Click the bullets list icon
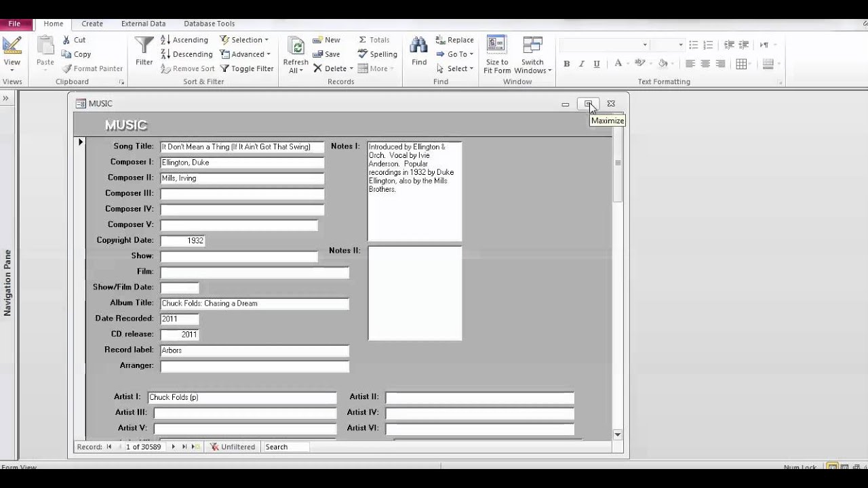Screen dimensions: 868x488 click(693, 45)
